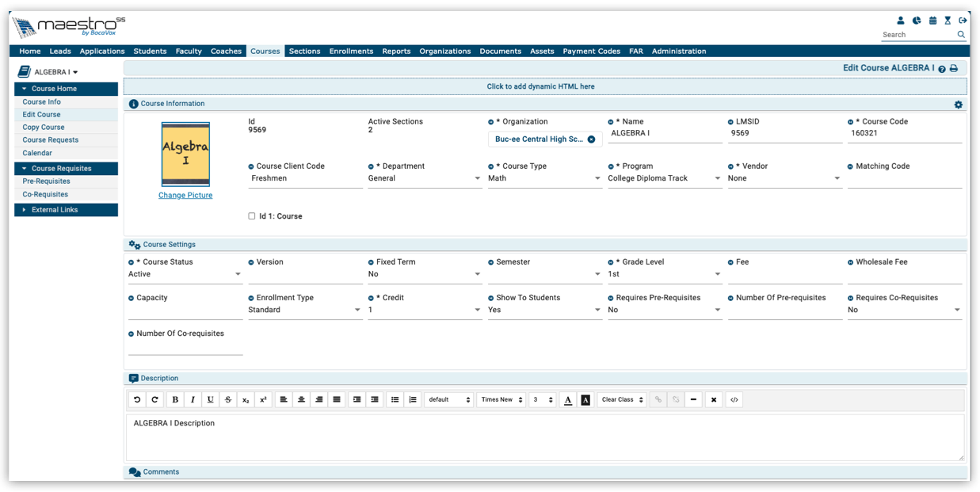Viewport: 980px width, 492px height.
Task: Open the calendar icon in top header
Action: [932, 21]
